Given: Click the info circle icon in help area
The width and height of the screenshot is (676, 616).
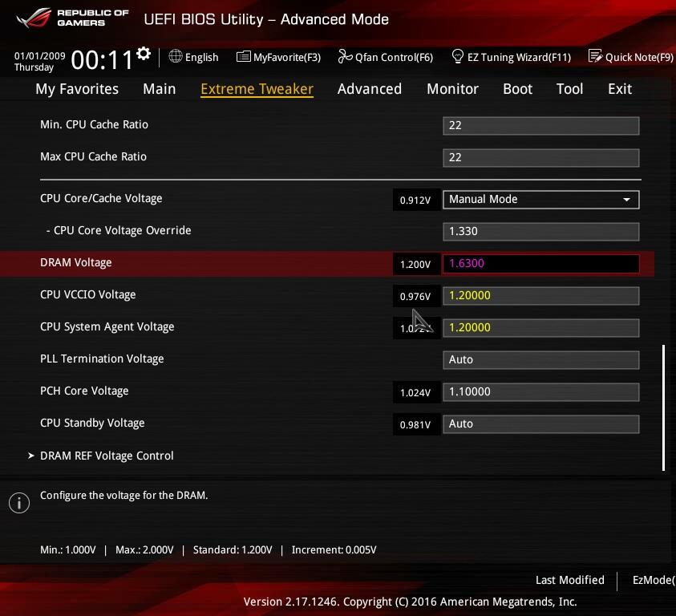Looking at the screenshot, I should (x=19, y=503).
